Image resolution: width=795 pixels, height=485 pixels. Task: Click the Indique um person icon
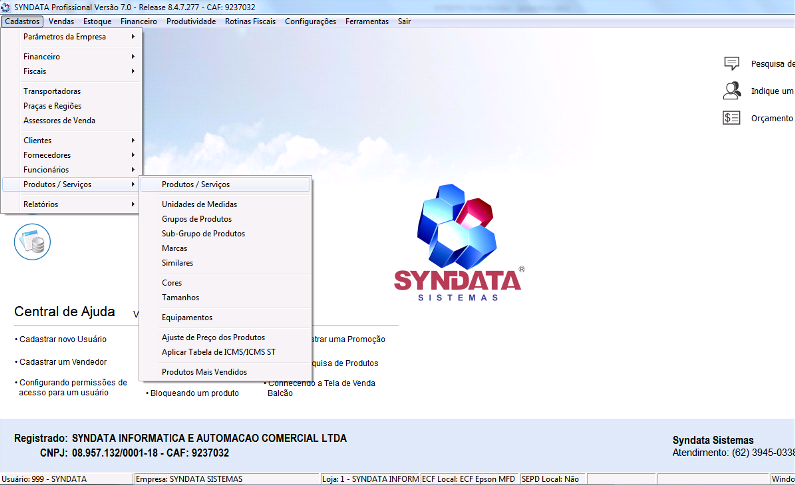point(731,91)
